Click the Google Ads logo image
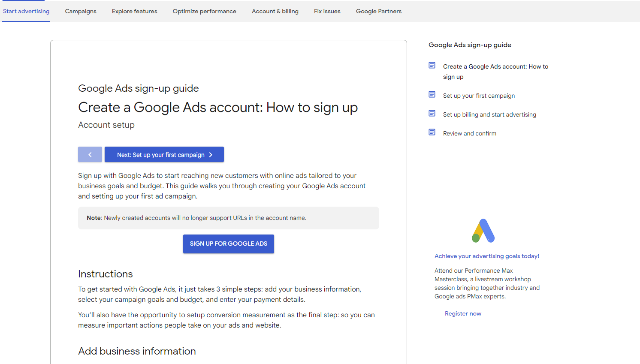The height and width of the screenshot is (364, 640). 483,231
